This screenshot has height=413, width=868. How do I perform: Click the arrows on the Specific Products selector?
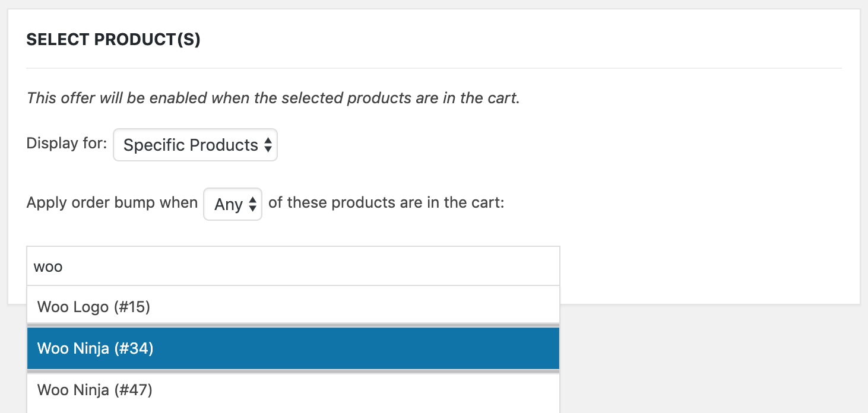point(268,145)
